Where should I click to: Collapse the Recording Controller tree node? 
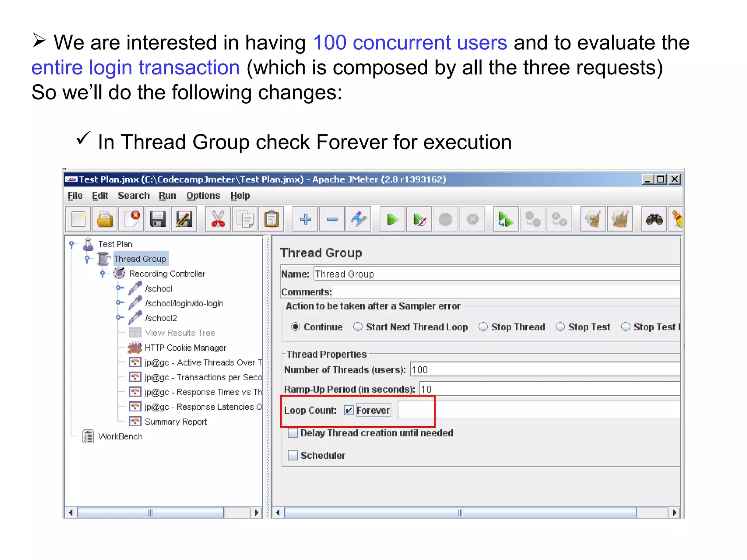pyautogui.click(x=103, y=273)
